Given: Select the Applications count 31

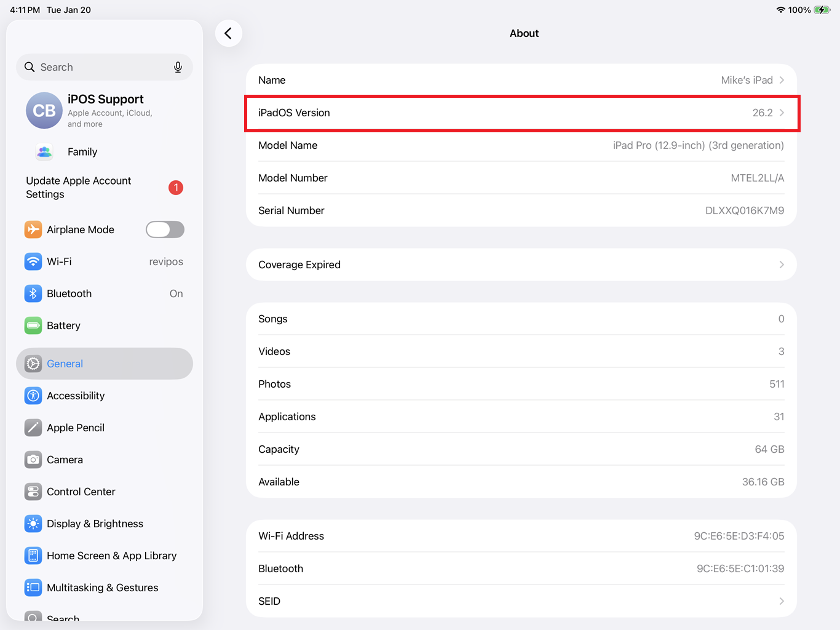Looking at the screenshot, I should [x=779, y=417].
